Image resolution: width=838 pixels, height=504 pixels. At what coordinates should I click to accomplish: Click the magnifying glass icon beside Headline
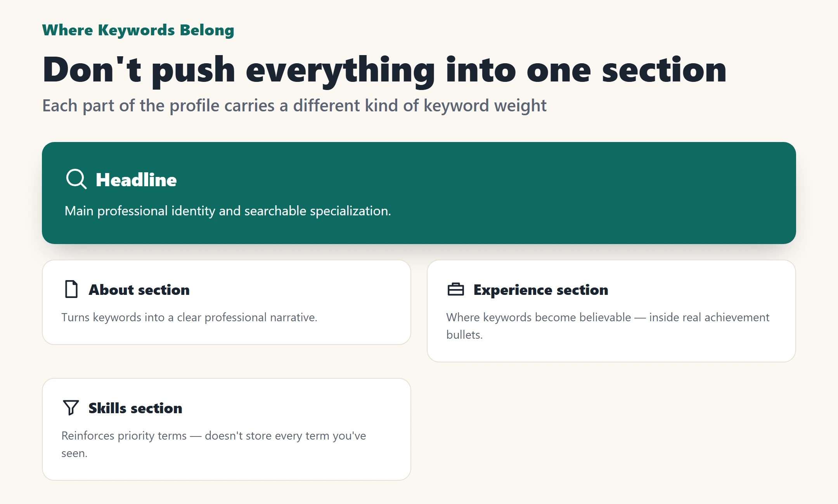76,179
